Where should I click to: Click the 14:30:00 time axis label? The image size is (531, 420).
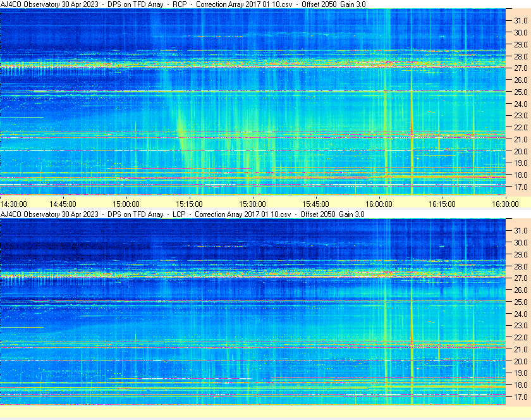point(13,204)
